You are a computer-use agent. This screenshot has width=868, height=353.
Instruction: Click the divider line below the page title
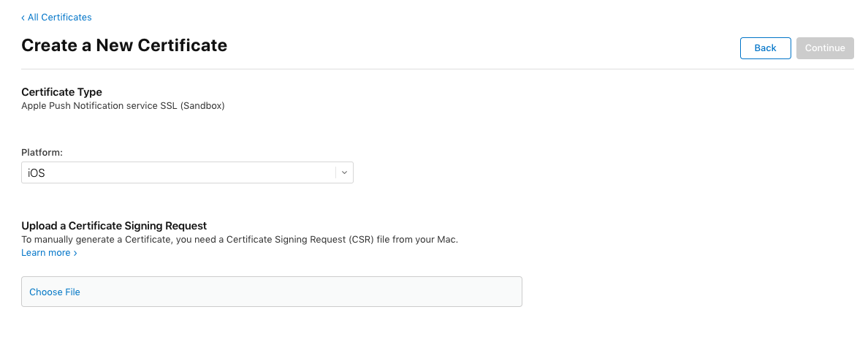click(x=437, y=69)
